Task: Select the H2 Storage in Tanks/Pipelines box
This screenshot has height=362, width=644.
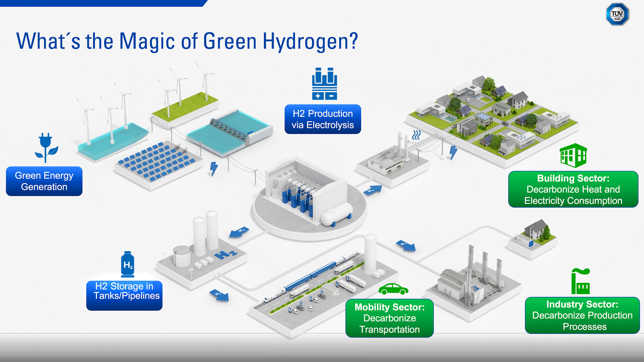Action: tap(124, 295)
